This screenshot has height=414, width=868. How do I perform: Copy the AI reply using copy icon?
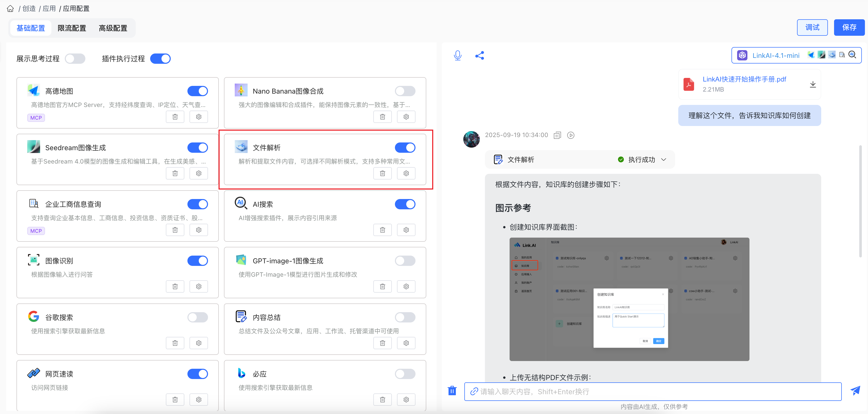tap(557, 135)
